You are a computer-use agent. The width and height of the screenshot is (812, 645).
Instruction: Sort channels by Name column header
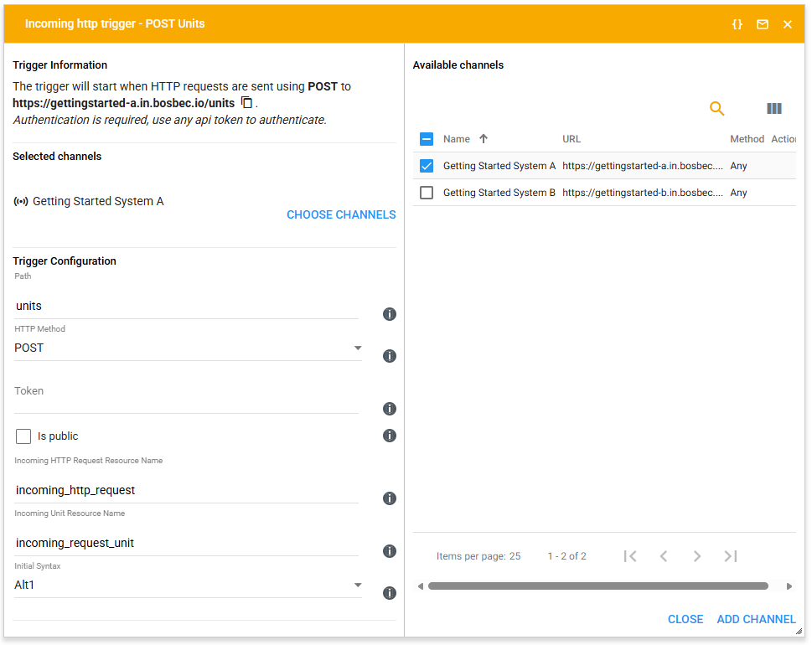[x=457, y=139]
